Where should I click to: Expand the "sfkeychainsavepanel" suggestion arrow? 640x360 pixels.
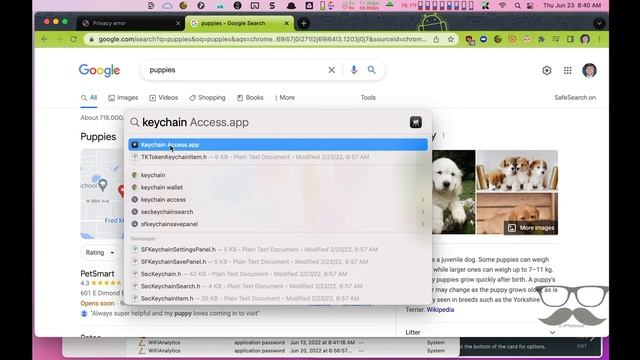pos(423,224)
